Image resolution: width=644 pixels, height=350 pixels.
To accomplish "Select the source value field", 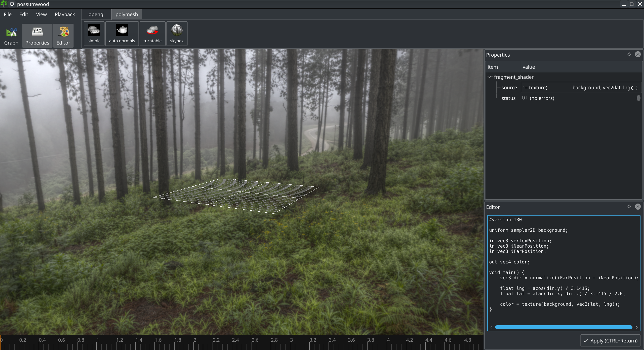I will click(x=581, y=88).
